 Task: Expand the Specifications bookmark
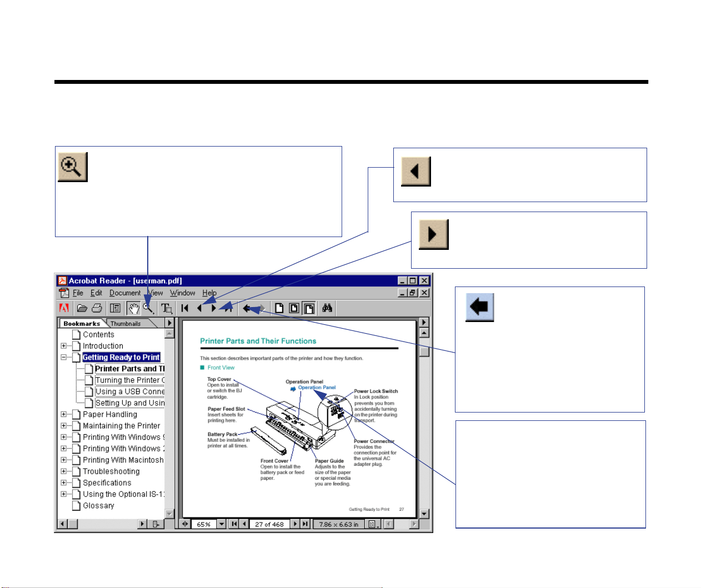63,483
